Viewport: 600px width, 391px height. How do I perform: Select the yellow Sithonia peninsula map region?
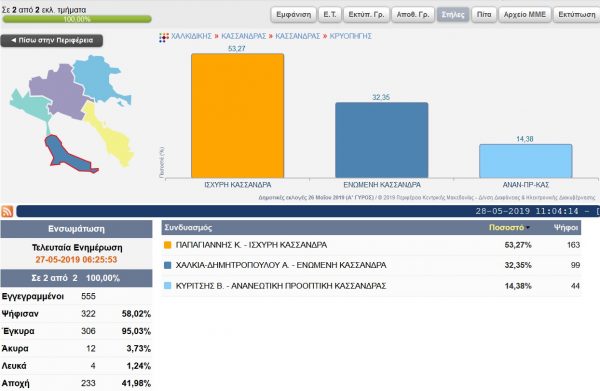point(108,134)
